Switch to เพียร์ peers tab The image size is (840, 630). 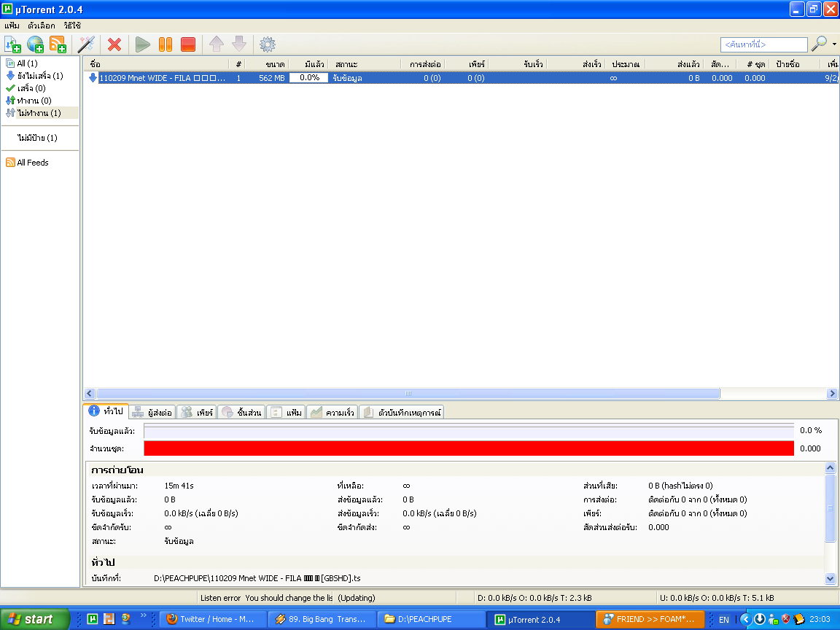197,412
